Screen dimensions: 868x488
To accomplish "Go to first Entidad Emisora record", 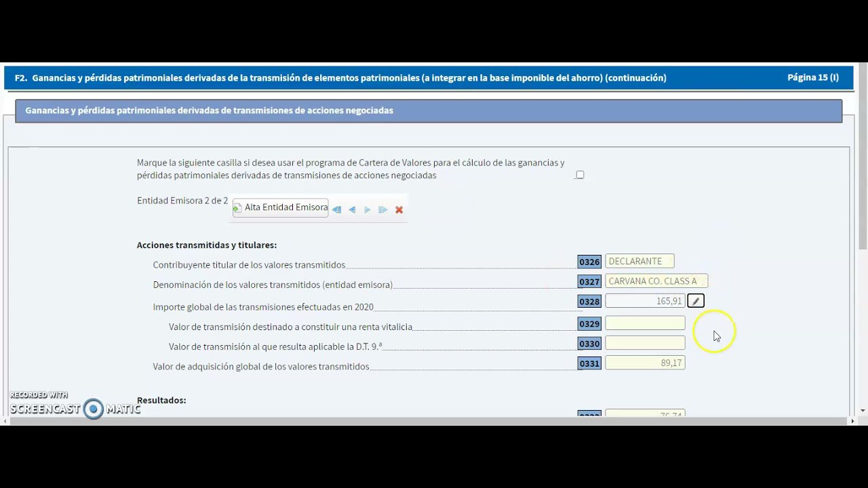I will pyautogui.click(x=337, y=210).
